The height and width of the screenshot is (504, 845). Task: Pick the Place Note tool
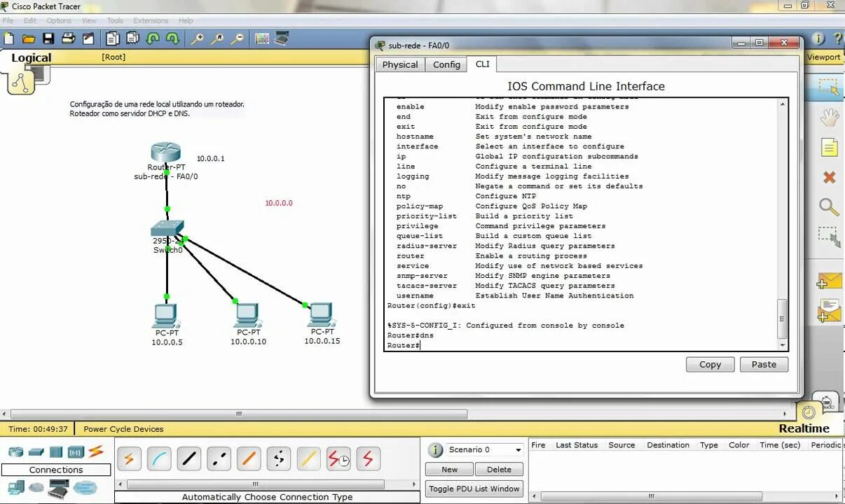click(829, 147)
